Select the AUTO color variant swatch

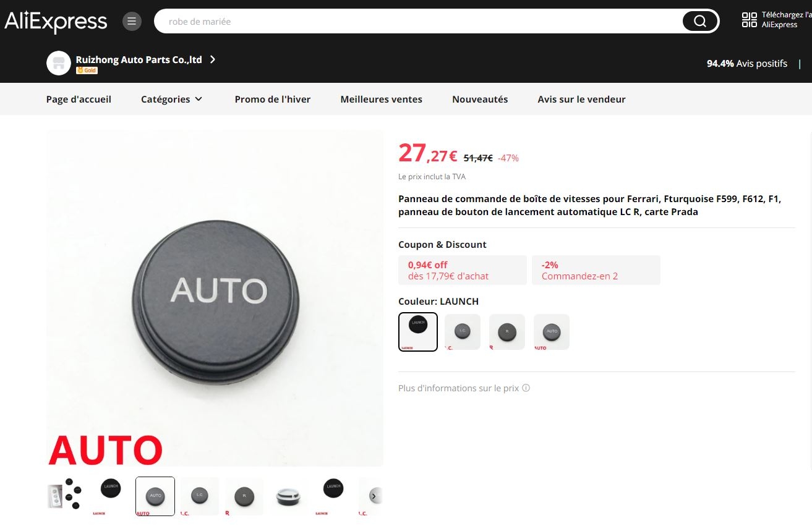click(x=552, y=332)
